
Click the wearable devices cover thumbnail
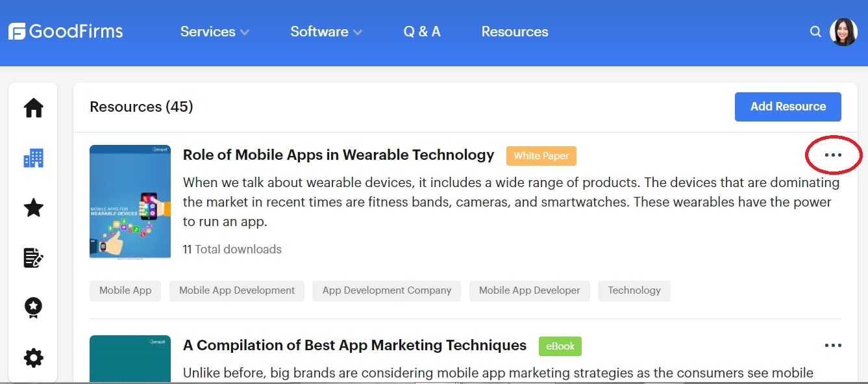click(x=130, y=201)
